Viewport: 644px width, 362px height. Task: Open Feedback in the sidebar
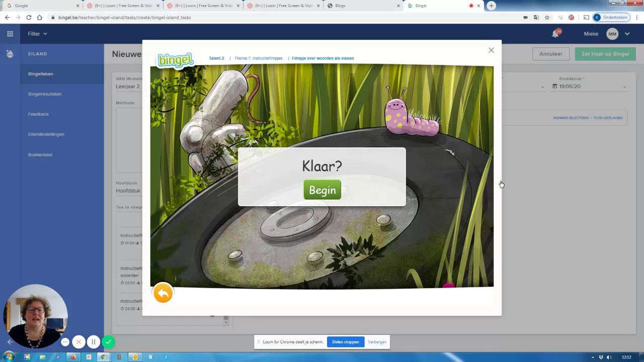click(38, 114)
